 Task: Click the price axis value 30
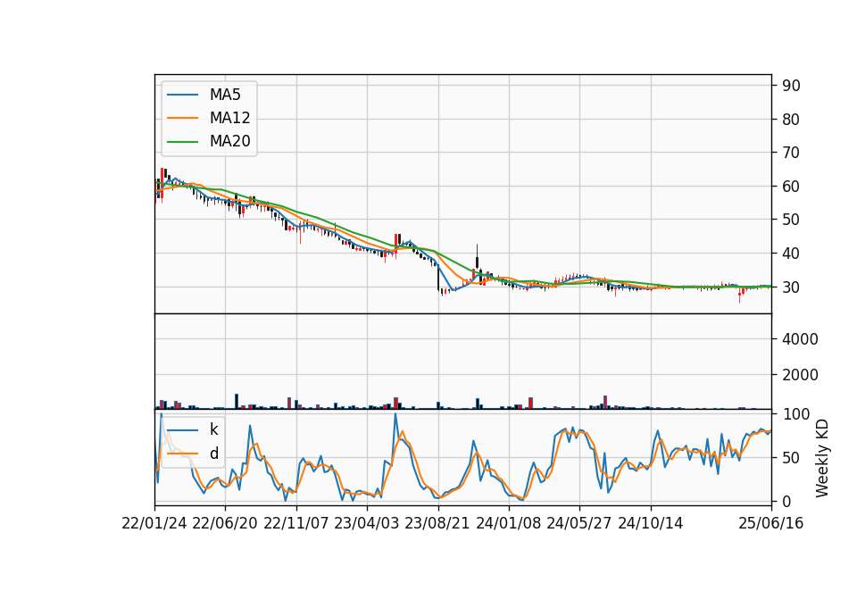791,287
